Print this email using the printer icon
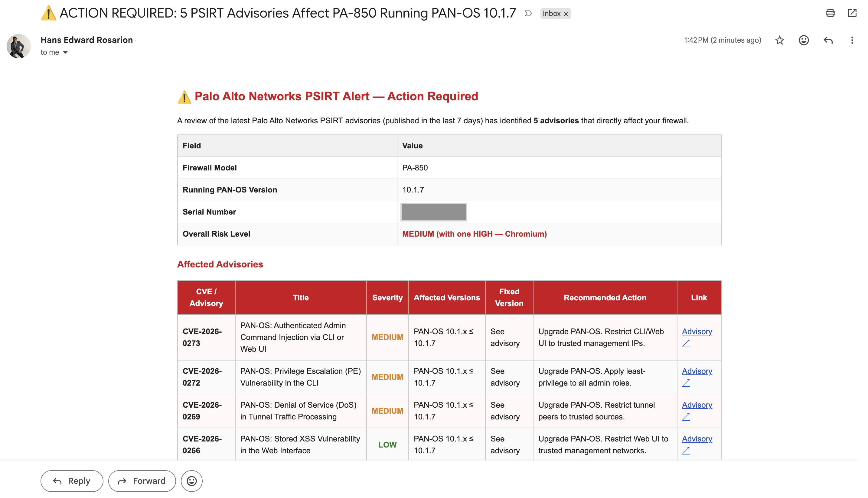 tap(830, 13)
